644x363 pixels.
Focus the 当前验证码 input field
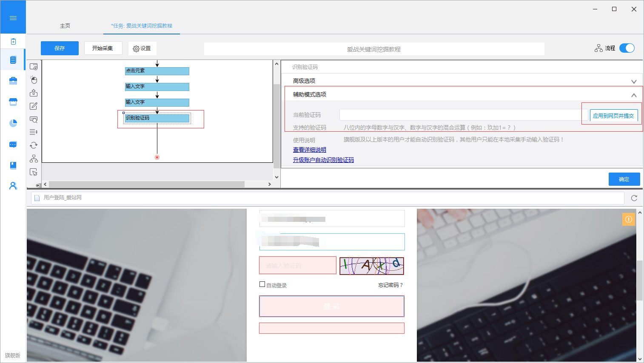point(464,115)
